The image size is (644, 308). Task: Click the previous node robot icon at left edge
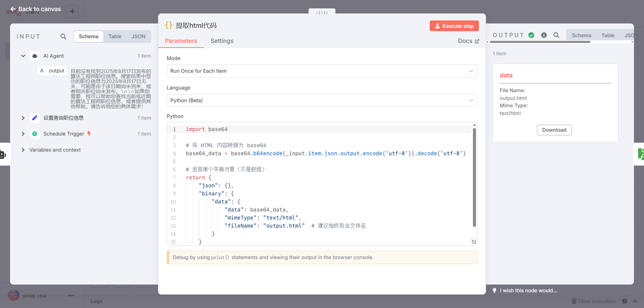point(2,154)
